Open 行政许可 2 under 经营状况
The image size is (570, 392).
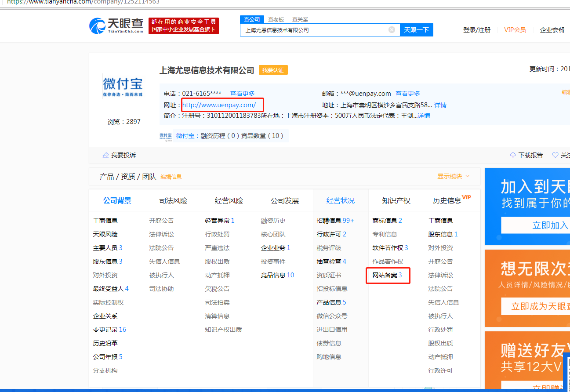(x=331, y=234)
